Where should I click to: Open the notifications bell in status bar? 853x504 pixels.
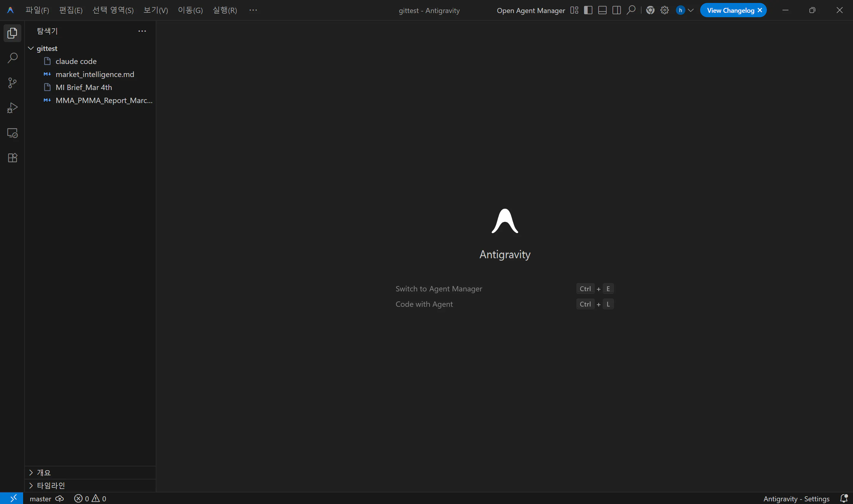tap(844, 498)
